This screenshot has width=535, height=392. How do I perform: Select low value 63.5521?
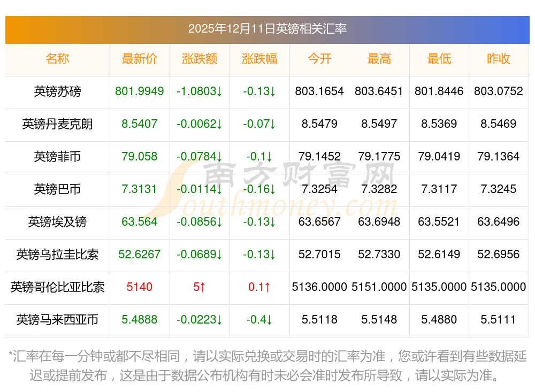click(439, 222)
